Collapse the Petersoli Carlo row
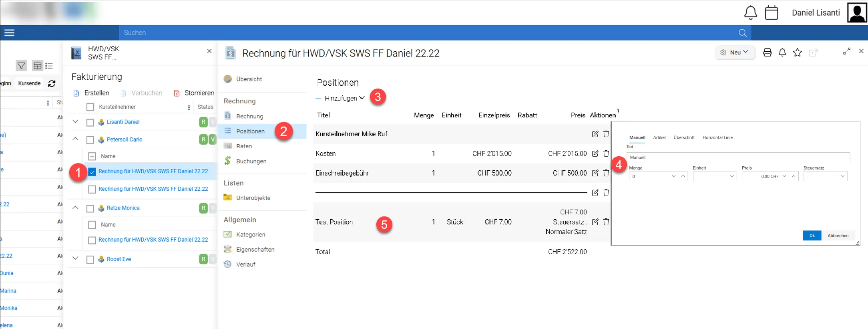Screen dimensions: 868x329 75,139
